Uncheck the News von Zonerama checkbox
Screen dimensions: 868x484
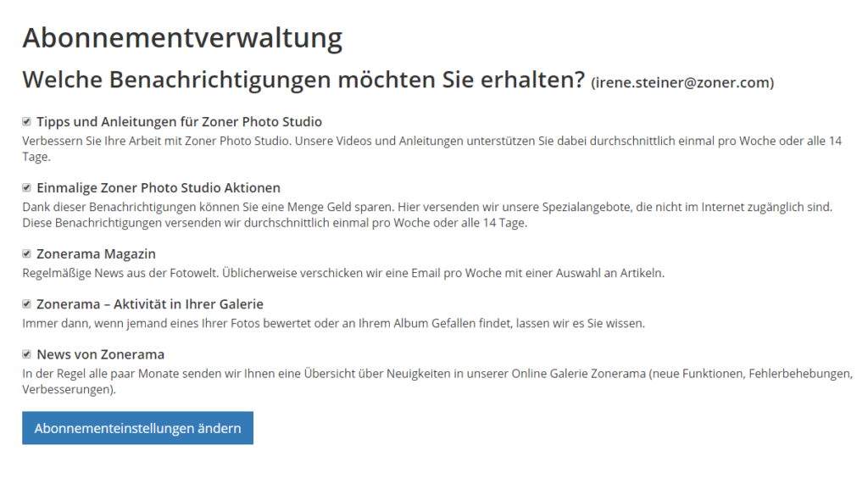[26, 354]
